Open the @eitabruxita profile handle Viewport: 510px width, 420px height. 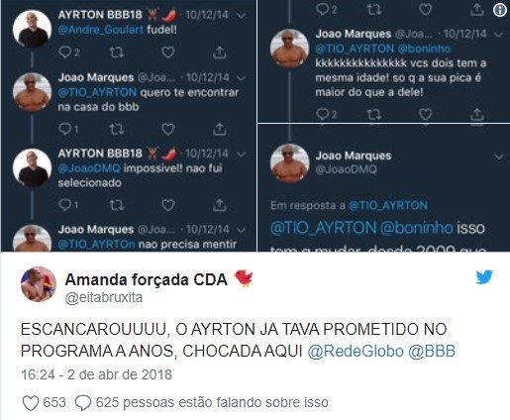click(104, 297)
